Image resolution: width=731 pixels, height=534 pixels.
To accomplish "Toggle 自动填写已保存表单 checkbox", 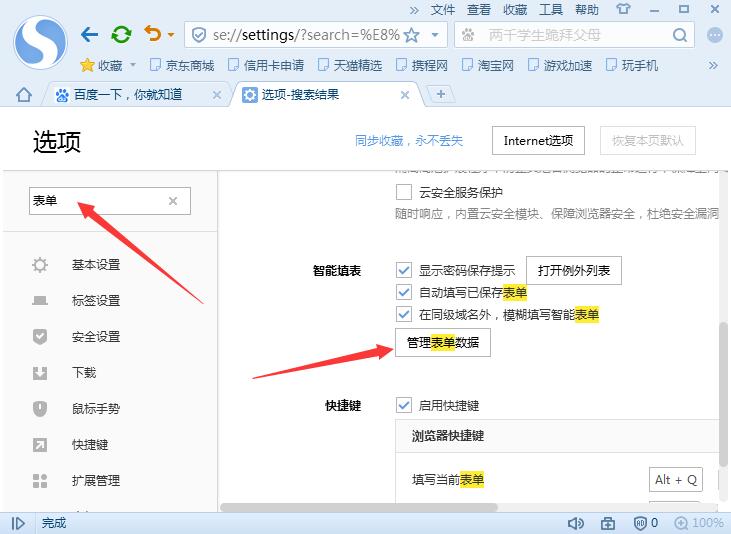I will point(404,292).
